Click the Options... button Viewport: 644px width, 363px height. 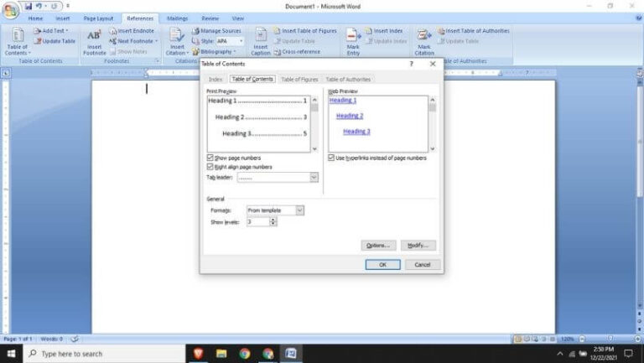[377, 246]
